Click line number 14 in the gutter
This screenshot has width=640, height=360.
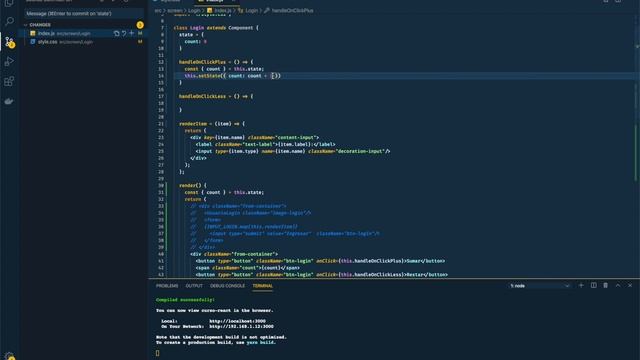(x=161, y=76)
